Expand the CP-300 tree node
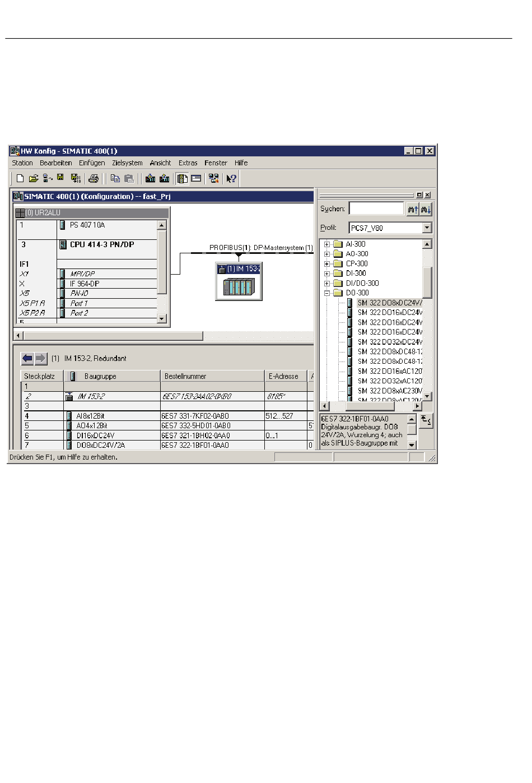Screen dimensions: 532x783 327,264
